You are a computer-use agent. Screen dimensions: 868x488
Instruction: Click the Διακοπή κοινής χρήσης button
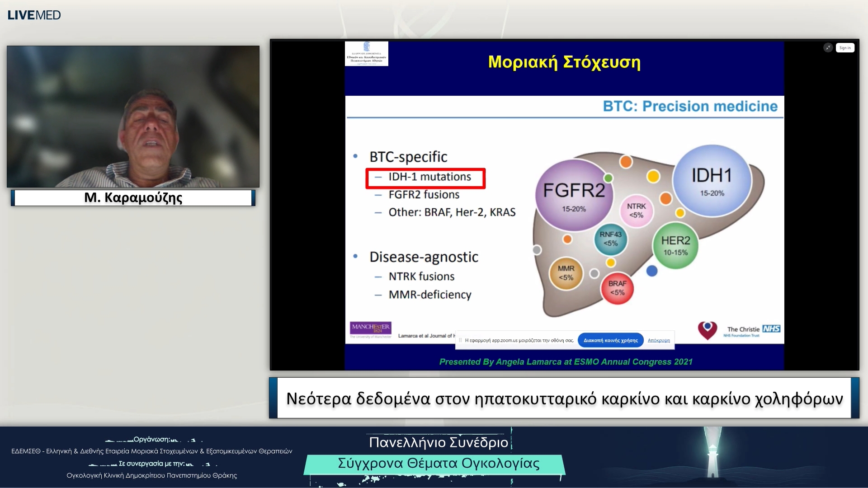click(x=610, y=340)
